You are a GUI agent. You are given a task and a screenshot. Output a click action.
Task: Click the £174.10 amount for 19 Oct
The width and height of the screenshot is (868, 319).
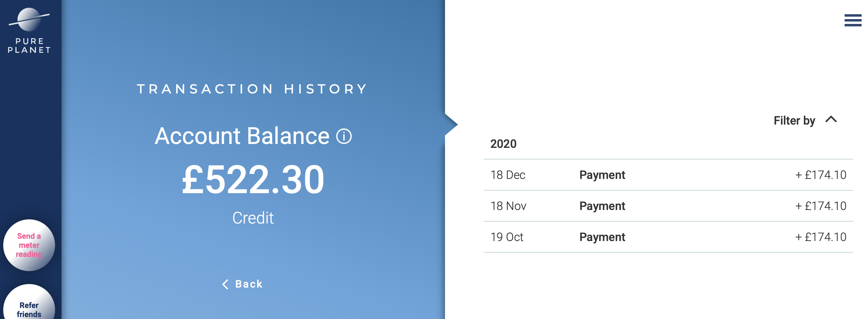pyautogui.click(x=820, y=237)
